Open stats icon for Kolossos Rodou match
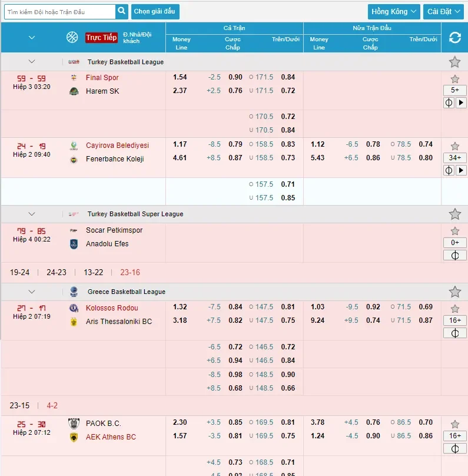This screenshot has width=468, height=476. click(454, 333)
